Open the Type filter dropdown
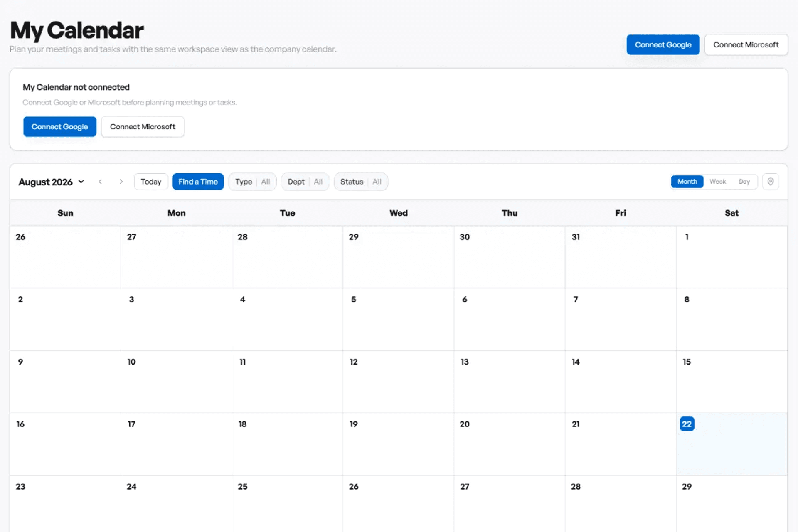 coord(252,182)
